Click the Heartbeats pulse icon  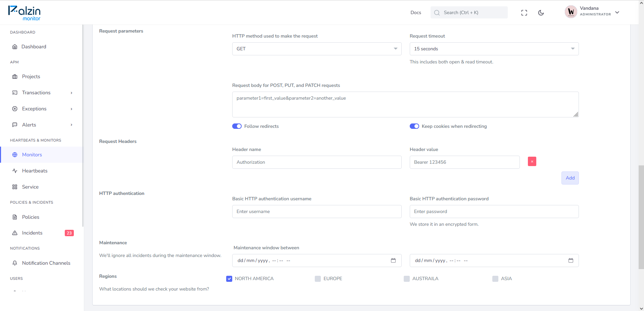(x=15, y=171)
